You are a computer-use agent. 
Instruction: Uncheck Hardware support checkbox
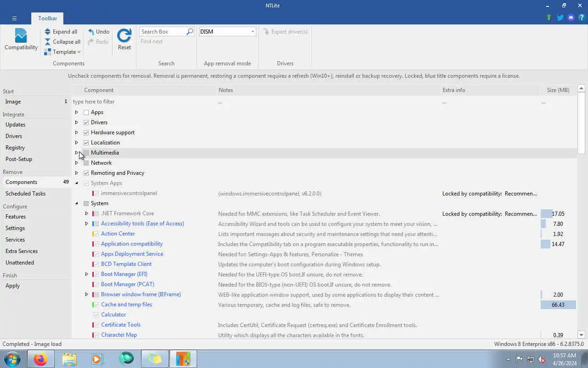(86, 132)
